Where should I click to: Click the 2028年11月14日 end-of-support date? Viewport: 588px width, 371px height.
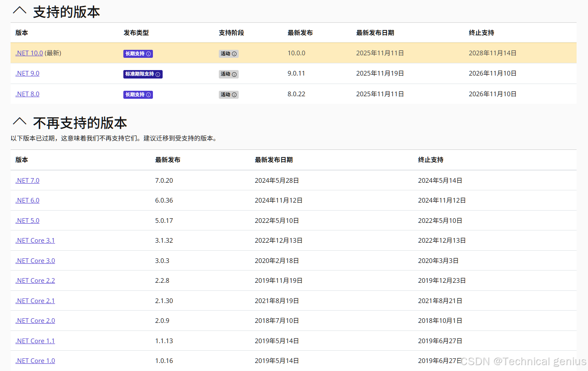pyautogui.click(x=493, y=53)
